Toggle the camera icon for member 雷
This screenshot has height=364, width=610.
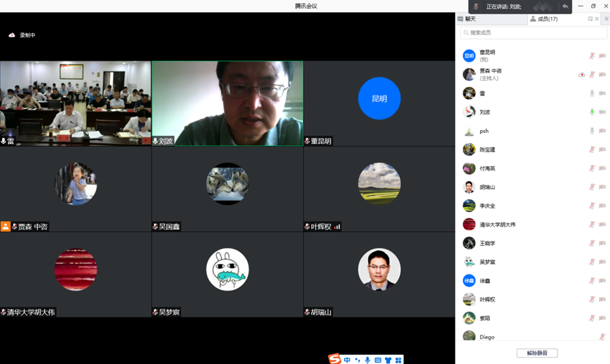602,93
